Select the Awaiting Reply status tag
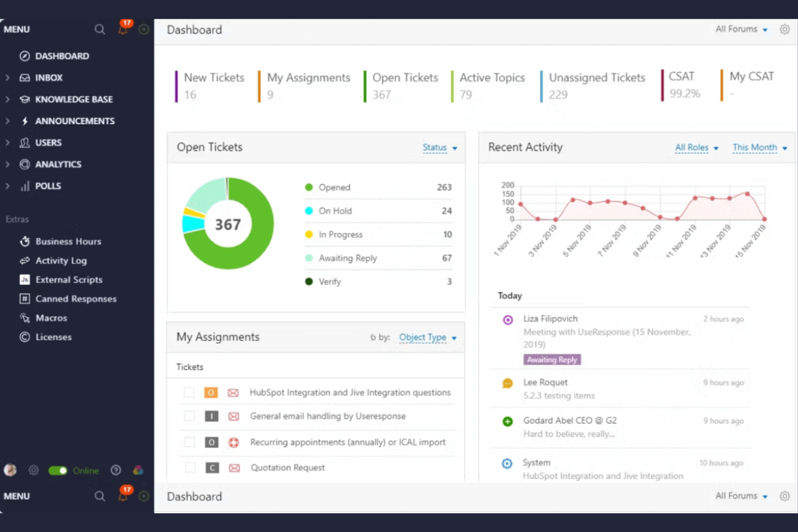The image size is (798, 532). 552,359
